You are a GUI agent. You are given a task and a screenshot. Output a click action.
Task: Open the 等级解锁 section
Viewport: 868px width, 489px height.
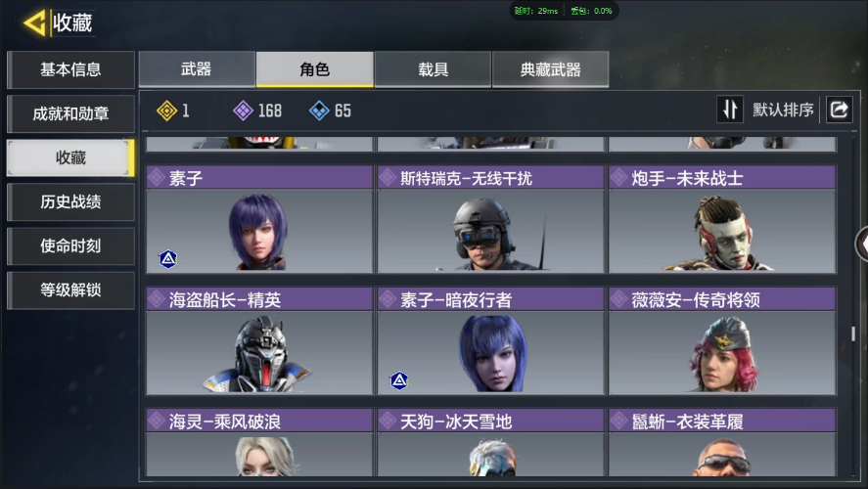(70, 289)
